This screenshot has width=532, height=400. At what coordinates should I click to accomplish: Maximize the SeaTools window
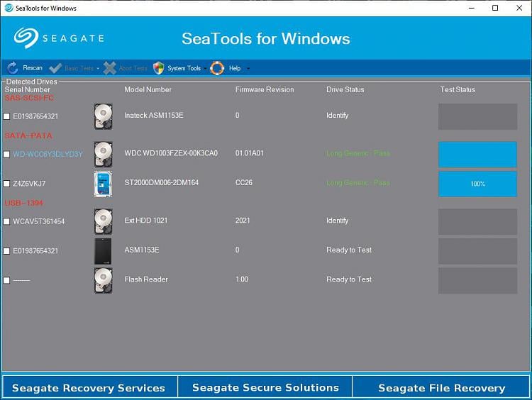(495, 8)
